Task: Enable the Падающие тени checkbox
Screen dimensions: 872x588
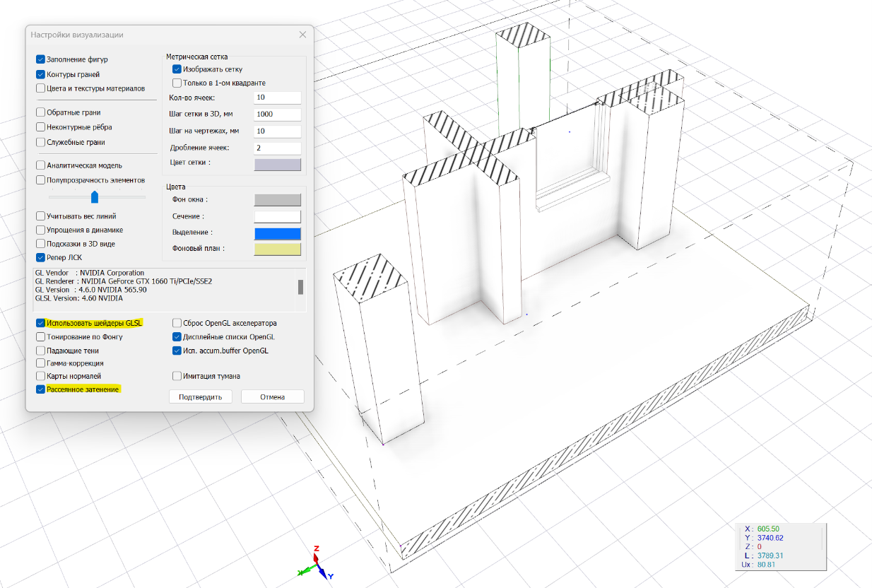Action: pyautogui.click(x=41, y=351)
